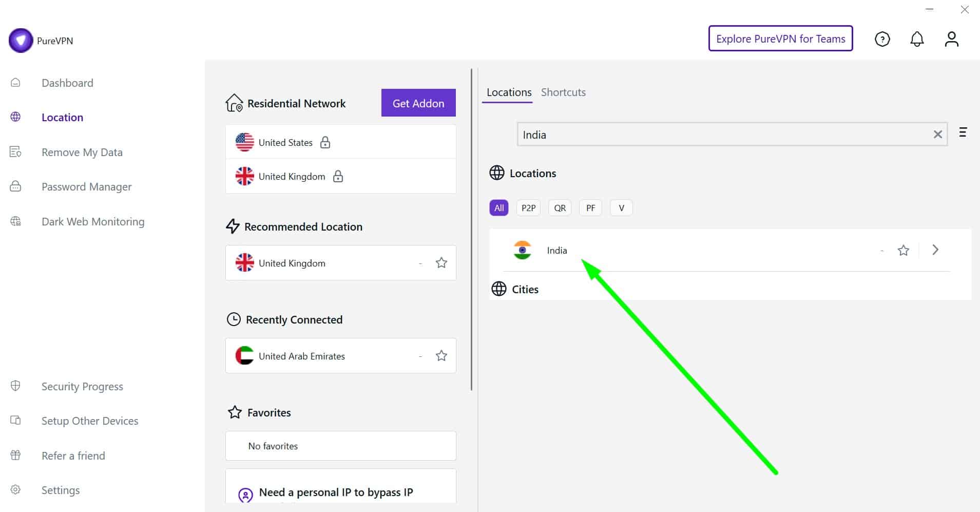Open Setup Other Devices in sidebar
This screenshot has height=512, width=980.
[x=90, y=421]
